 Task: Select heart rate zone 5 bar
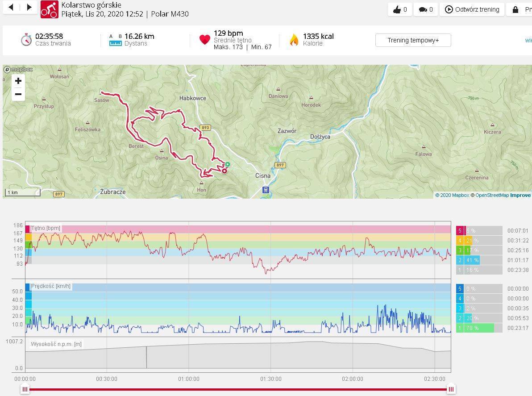click(x=479, y=231)
